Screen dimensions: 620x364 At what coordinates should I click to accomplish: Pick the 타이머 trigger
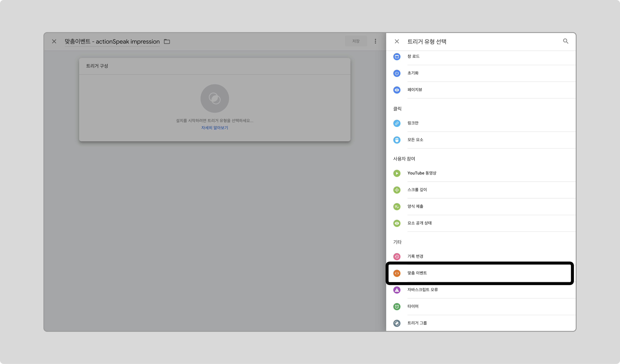[481, 307]
